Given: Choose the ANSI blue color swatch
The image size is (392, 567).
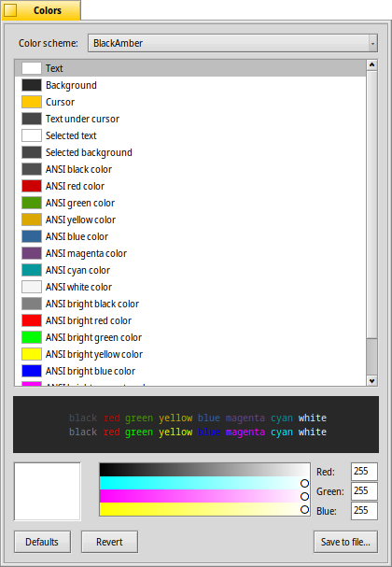Looking at the screenshot, I should point(32,236).
